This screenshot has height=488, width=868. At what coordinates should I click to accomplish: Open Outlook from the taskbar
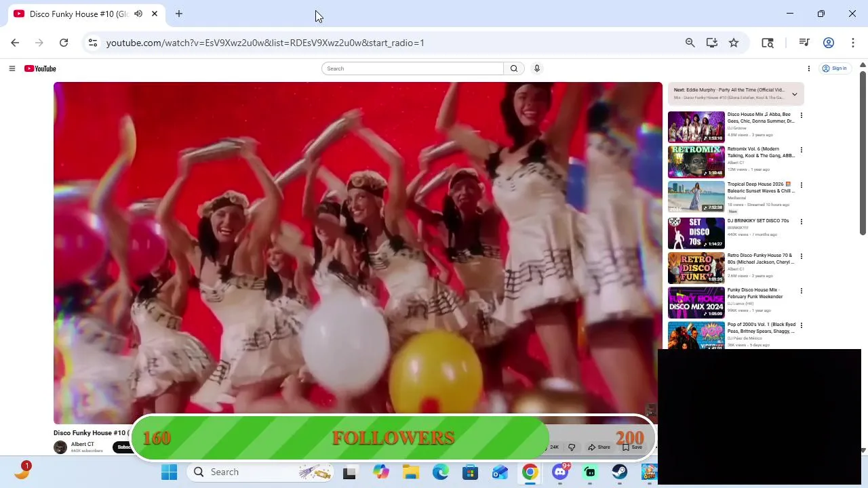(500, 472)
